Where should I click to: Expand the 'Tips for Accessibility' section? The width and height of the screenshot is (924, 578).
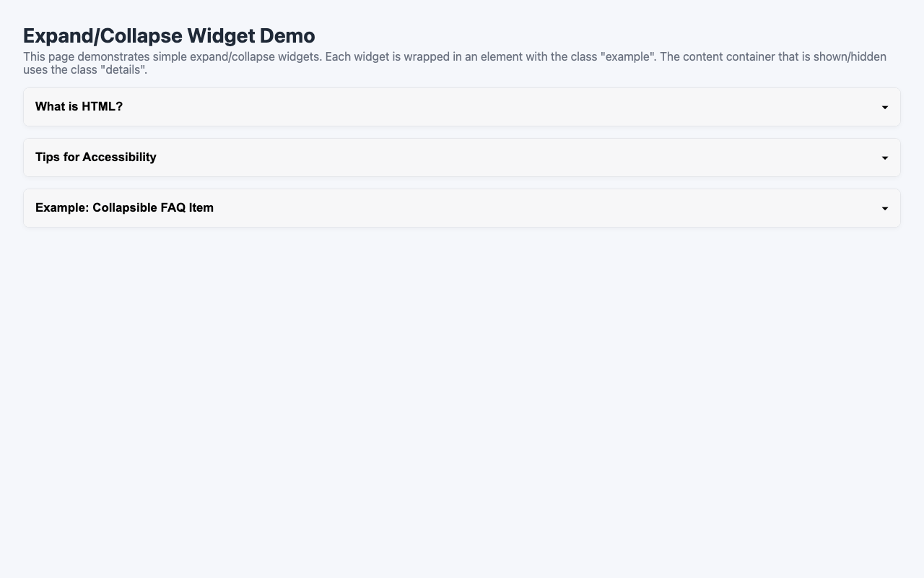tap(462, 157)
